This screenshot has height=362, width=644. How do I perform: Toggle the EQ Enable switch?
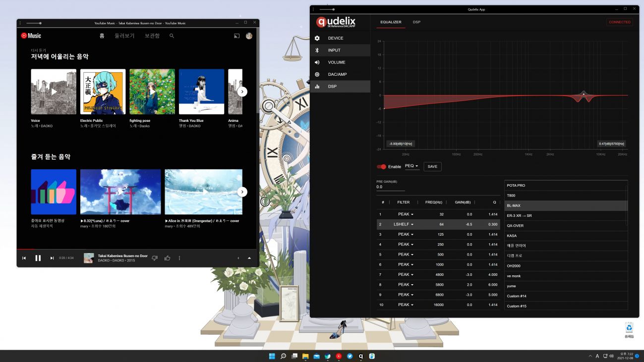(381, 166)
